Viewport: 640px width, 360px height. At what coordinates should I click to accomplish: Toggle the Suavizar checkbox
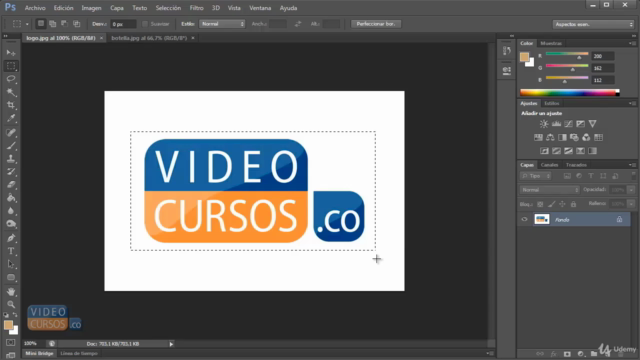point(145,24)
